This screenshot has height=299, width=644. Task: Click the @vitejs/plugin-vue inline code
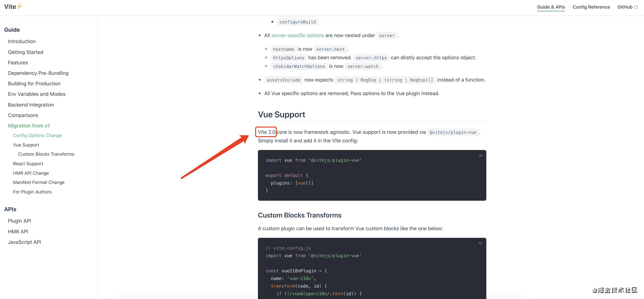(x=453, y=132)
